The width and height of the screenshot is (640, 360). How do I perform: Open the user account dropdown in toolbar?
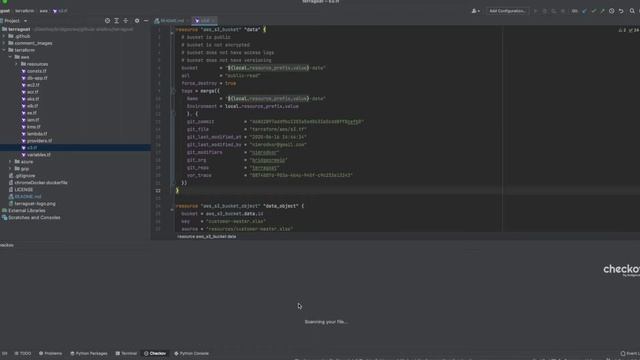coord(476,11)
